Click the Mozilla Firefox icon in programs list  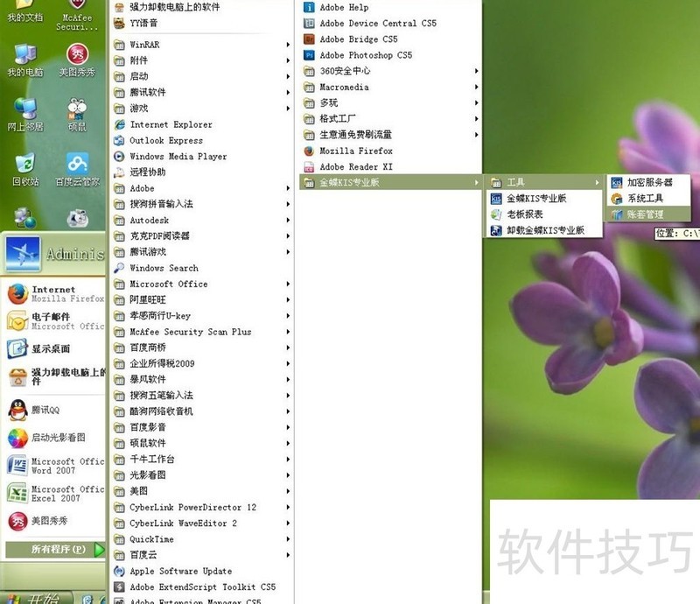pos(309,151)
